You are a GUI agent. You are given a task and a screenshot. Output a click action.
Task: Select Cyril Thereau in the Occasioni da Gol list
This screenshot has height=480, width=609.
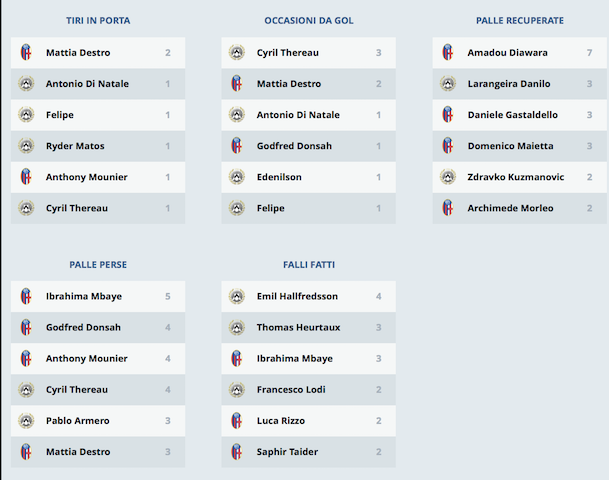coord(288,53)
